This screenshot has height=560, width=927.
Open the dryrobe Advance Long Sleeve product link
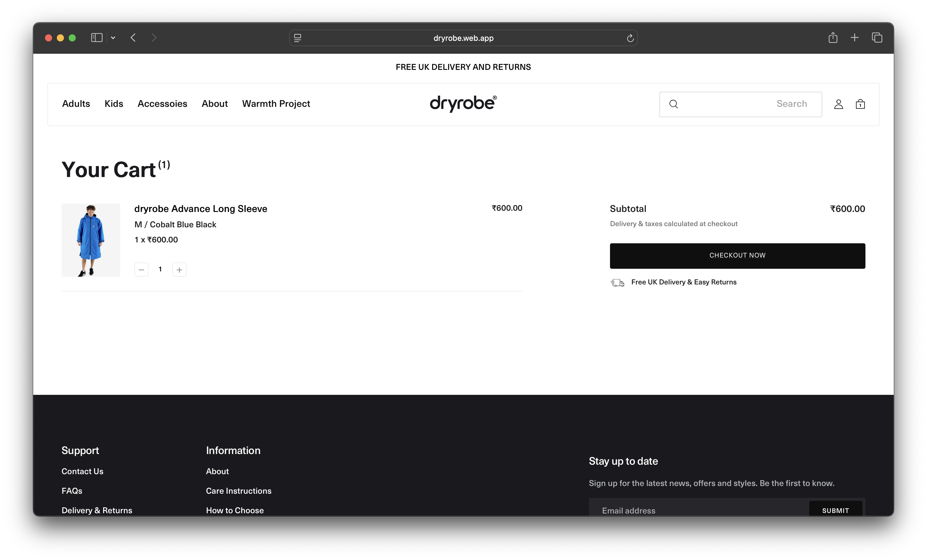[x=200, y=209]
